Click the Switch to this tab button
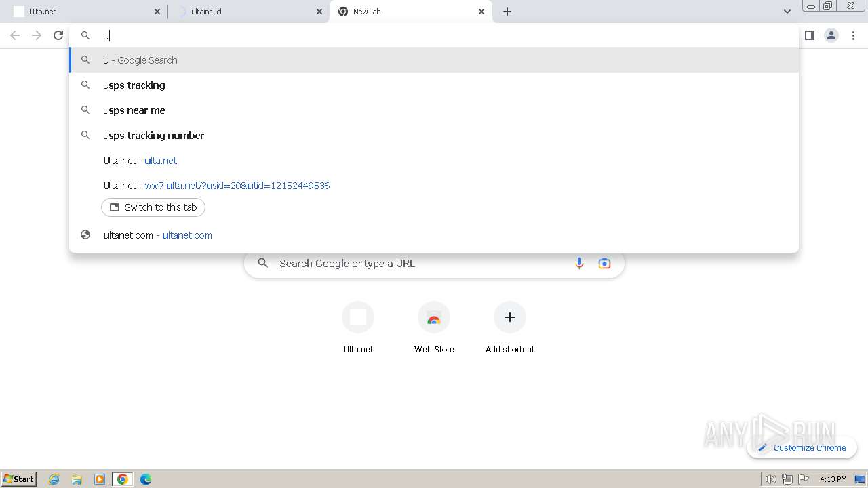868x488 pixels. pyautogui.click(x=153, y=207)
